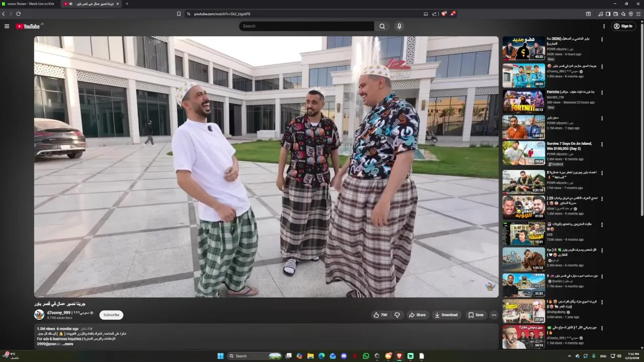
Task: Click the taskbar Search box
Action: [256, 356]
